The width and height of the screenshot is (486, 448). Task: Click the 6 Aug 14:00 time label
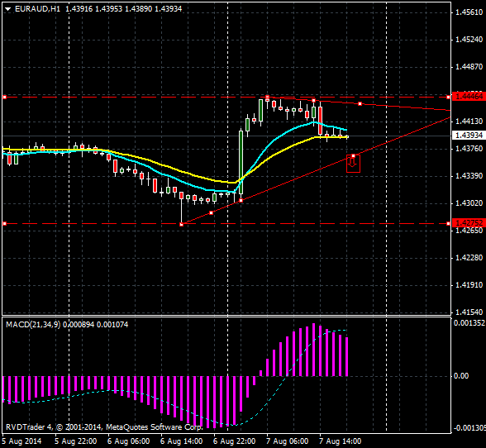tap(182, 441)
